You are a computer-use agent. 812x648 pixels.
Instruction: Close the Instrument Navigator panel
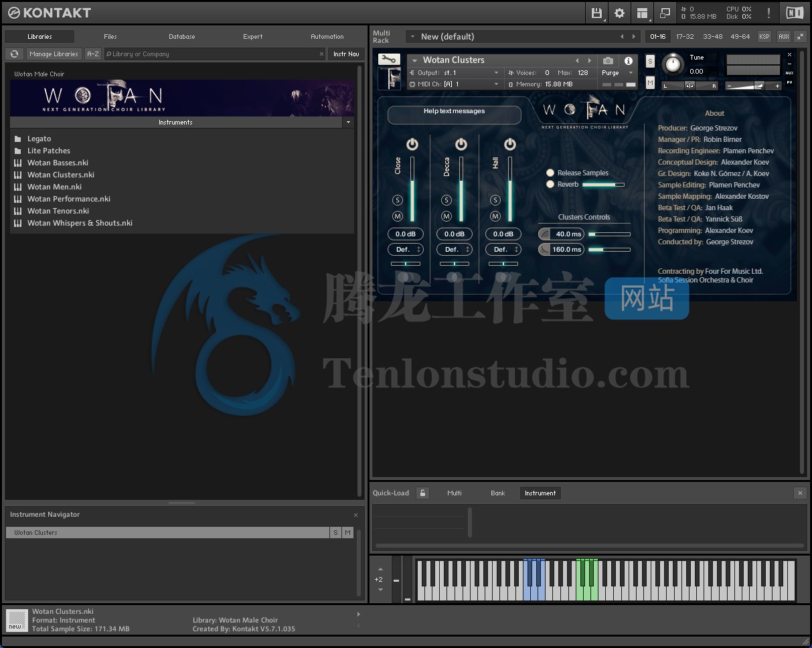click(x=355, y=515)
